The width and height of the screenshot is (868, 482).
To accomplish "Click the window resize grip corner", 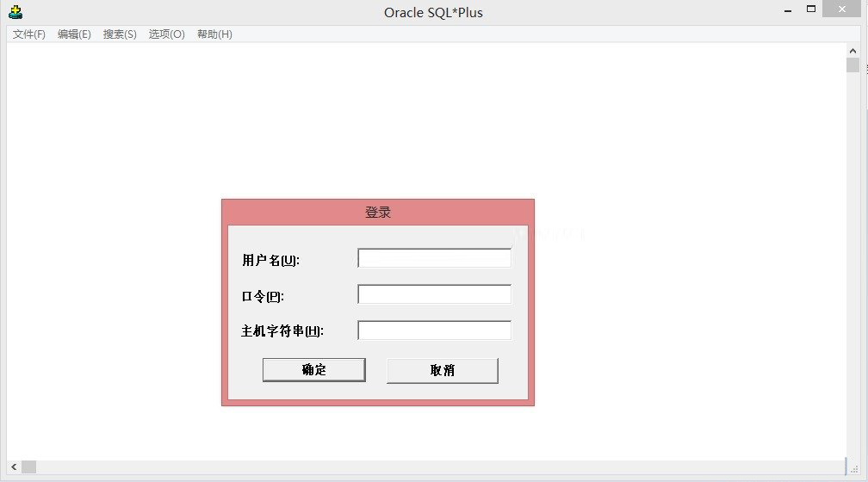I will (854, 469).
